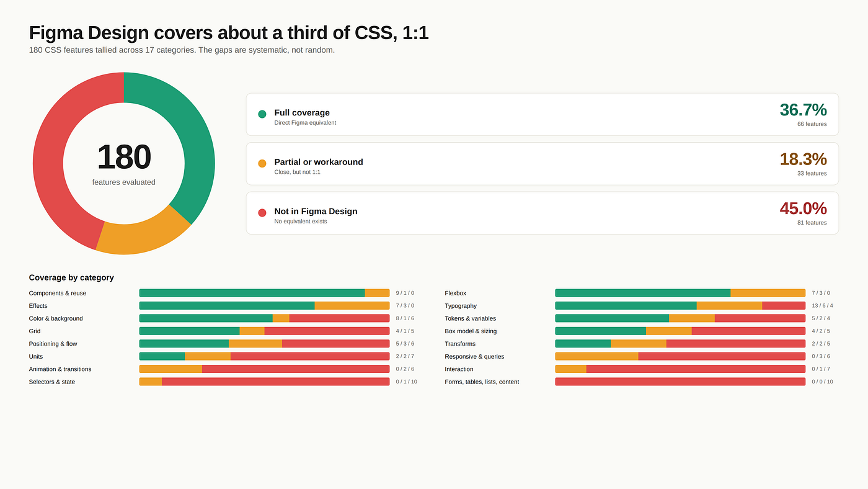Screen dimensions: 868x489
Task: Click the Flexbox coverage bar
Action: click(x=680, y=293)
